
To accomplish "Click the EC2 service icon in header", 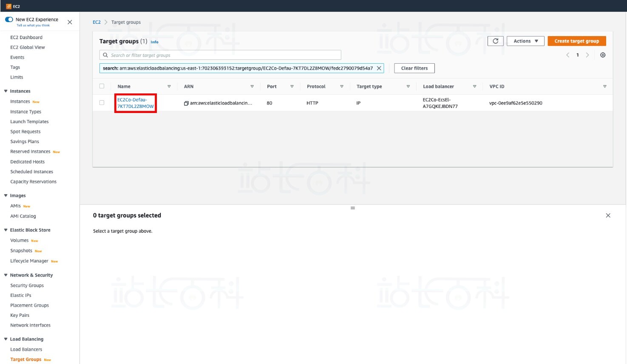I will 9,6.
